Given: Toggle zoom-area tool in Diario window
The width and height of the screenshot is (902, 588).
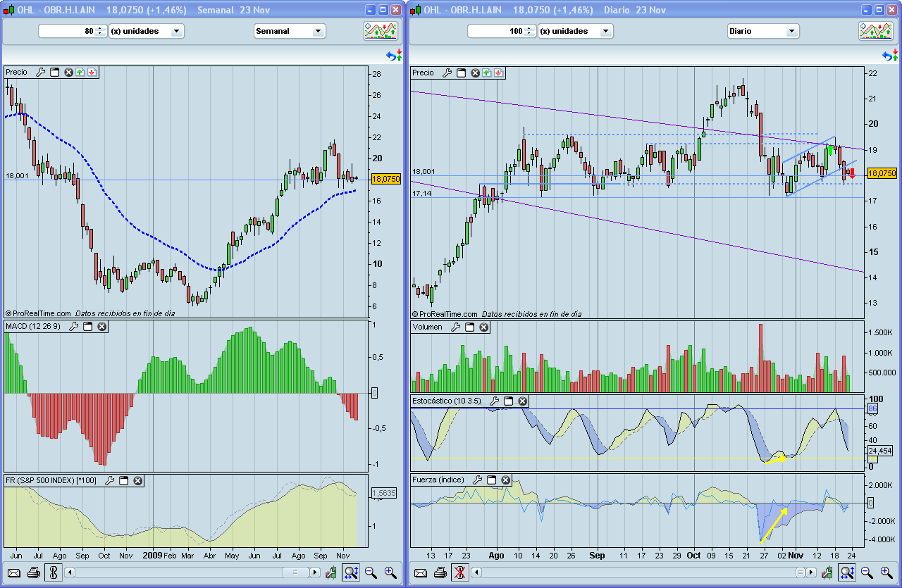Looking at the screenshot, I should [x=847, y=573].
